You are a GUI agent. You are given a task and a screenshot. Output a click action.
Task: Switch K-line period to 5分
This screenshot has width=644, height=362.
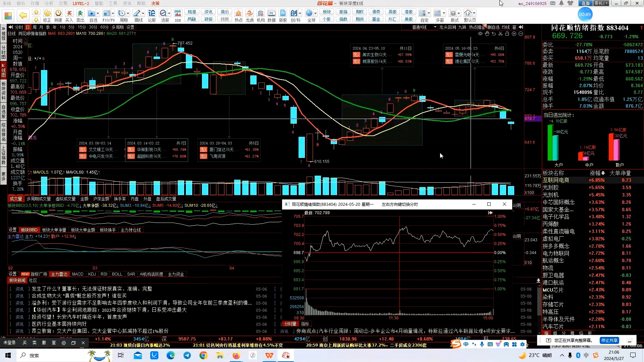pos(71,27)
